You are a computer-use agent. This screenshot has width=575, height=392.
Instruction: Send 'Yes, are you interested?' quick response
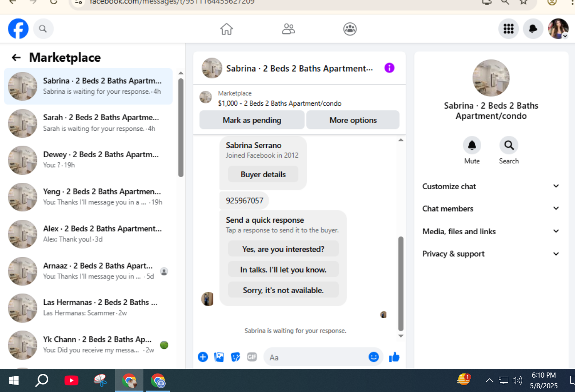[x=283, y=249]
